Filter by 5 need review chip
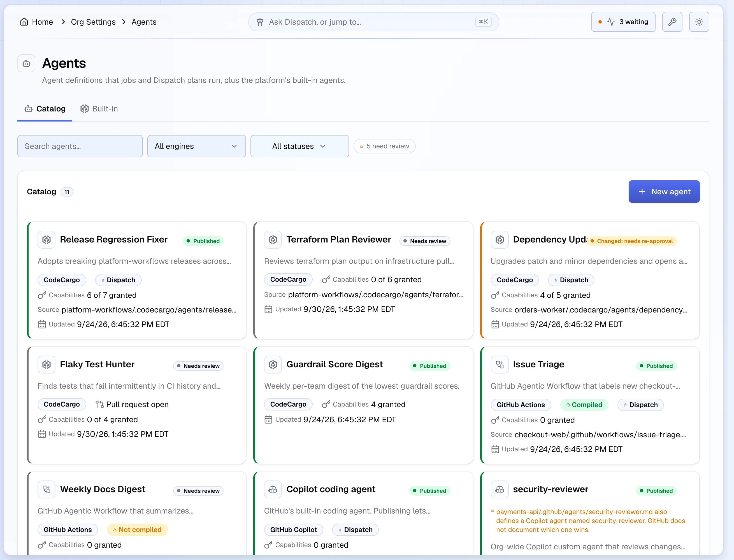This screenshot has height=560, width=734. 384,146
